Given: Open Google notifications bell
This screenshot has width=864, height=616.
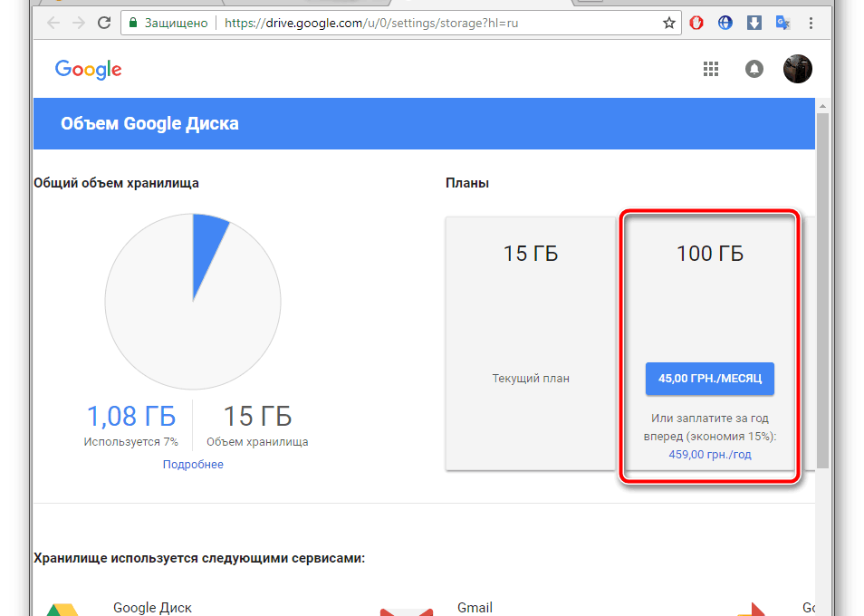Looking at the screenshot, I should point(754,70).
